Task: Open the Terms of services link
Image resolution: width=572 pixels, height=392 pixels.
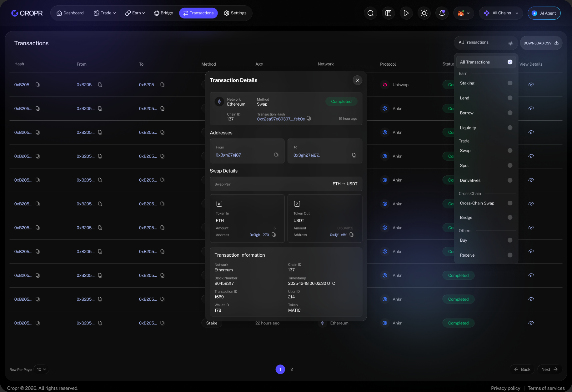Action: [x=546, y=388]
